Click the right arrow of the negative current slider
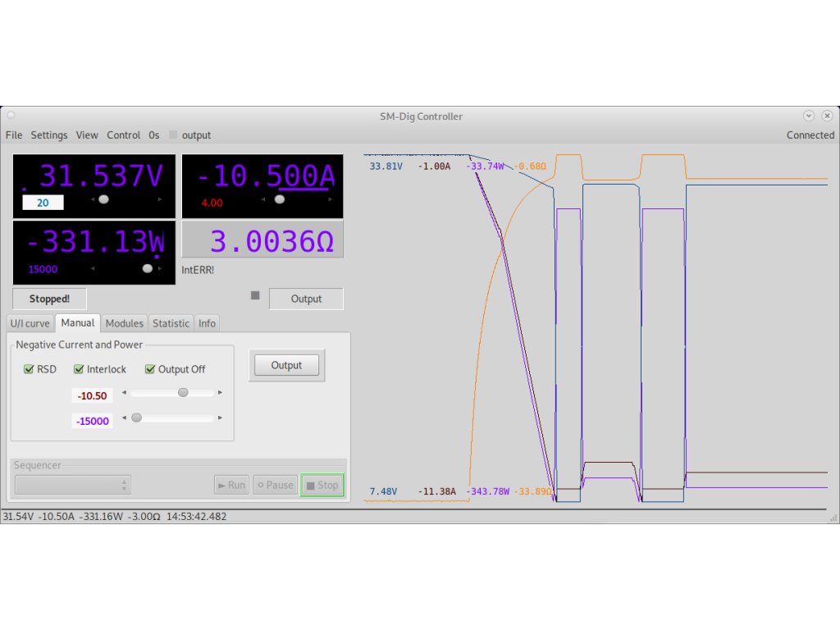Viewport: 840px width, 630px height. [x=220, y=393]
